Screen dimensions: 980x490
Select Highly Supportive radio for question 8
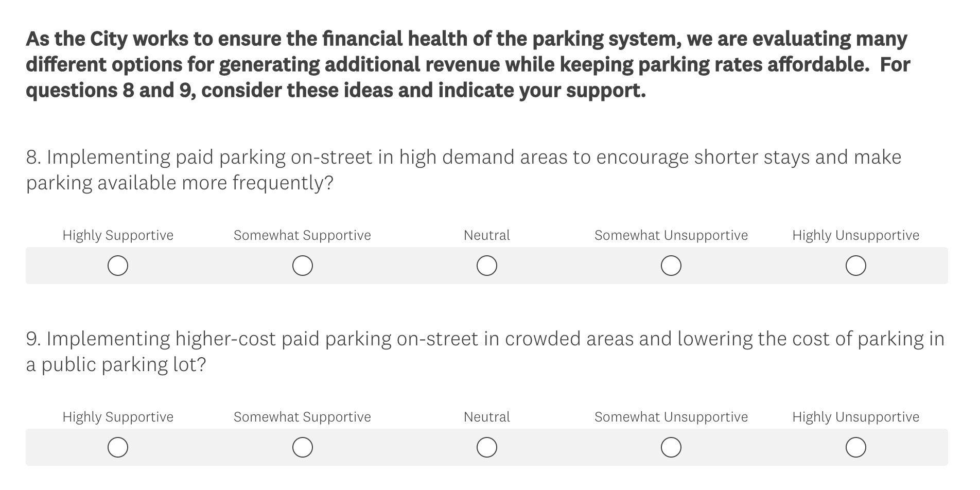118,266
